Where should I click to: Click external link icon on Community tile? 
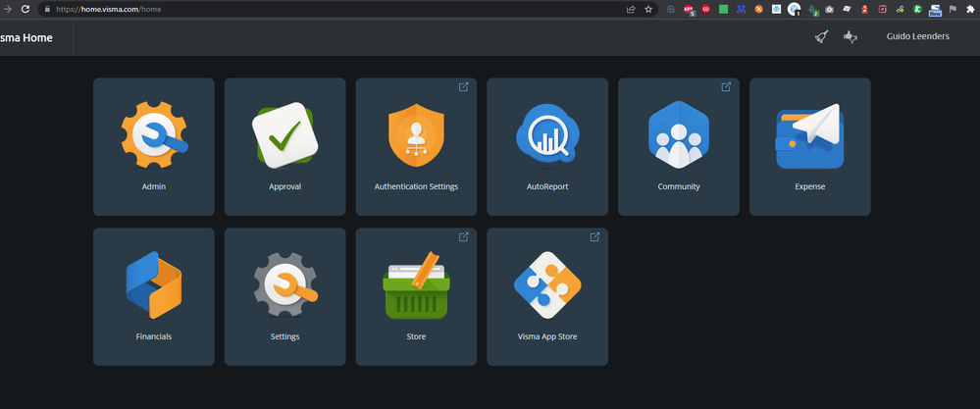(726, 86)
